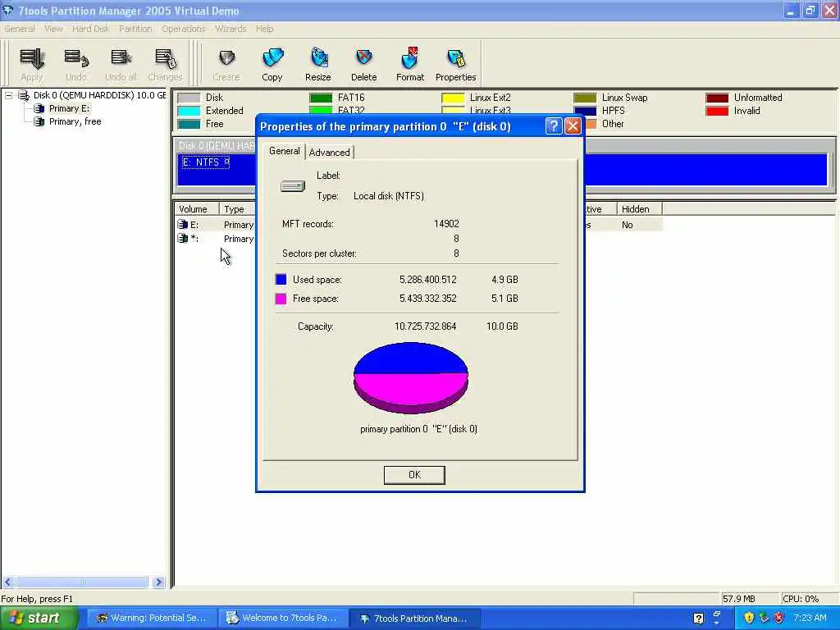Viewport: 840px width, 630px height.
Task: Click the right scroll arrow in tree pane
Action: (158, 582)
